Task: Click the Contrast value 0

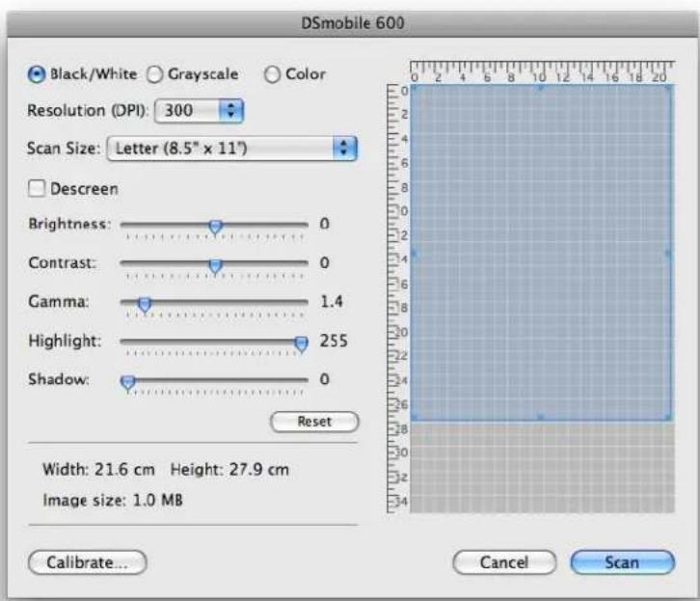Action: pyautogui.click(x=325, y=262)
